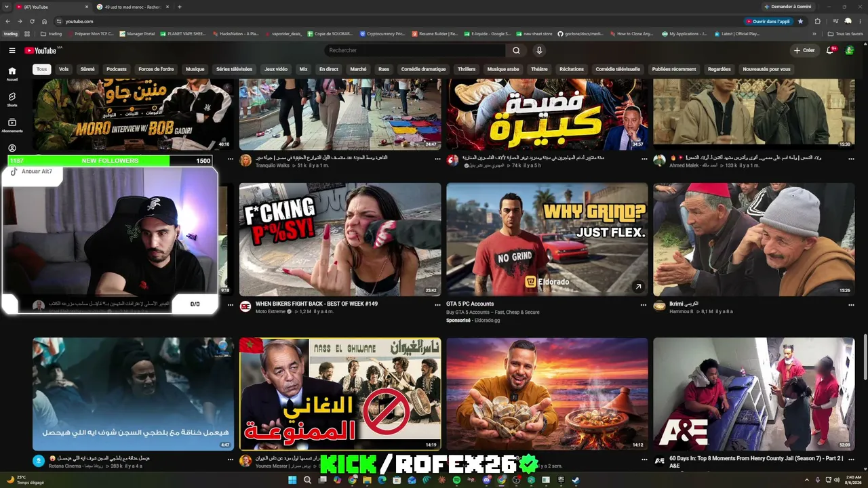Open more options for Tranquilo Walks video
Screen dimensions: 868x488
(437, 158)
